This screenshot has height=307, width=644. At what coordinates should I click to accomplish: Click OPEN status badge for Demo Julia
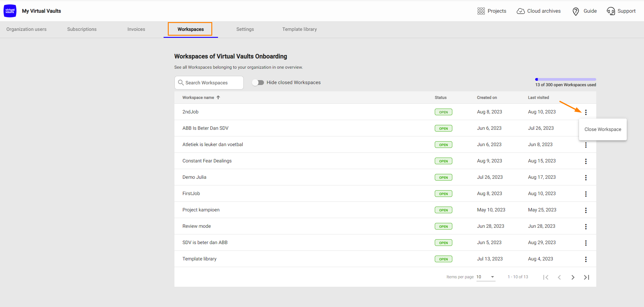(444, 178)
